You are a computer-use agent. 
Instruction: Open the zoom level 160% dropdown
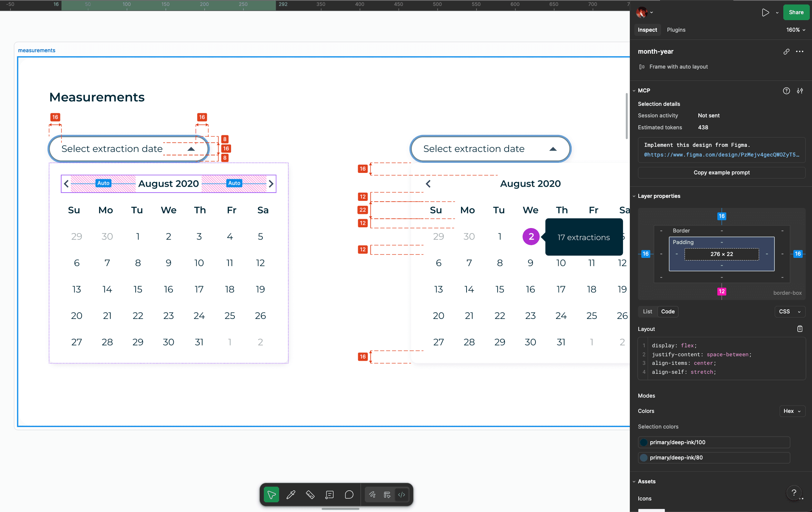[796, 30]
